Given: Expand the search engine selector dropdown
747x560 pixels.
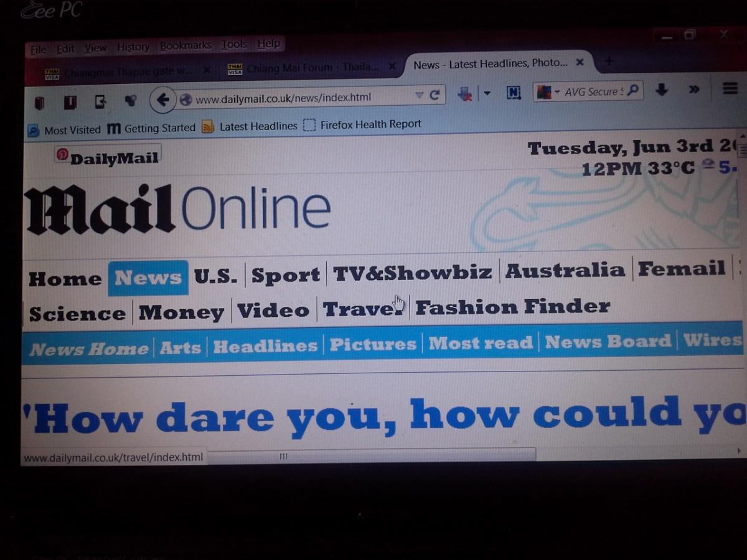Looking at the screenshot, I should click(x=557, y=92).
